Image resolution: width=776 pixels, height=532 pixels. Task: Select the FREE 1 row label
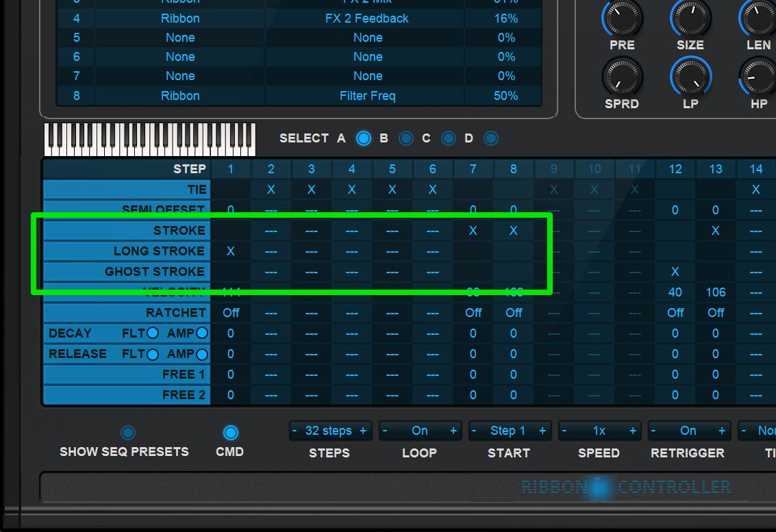pos(127,375)
